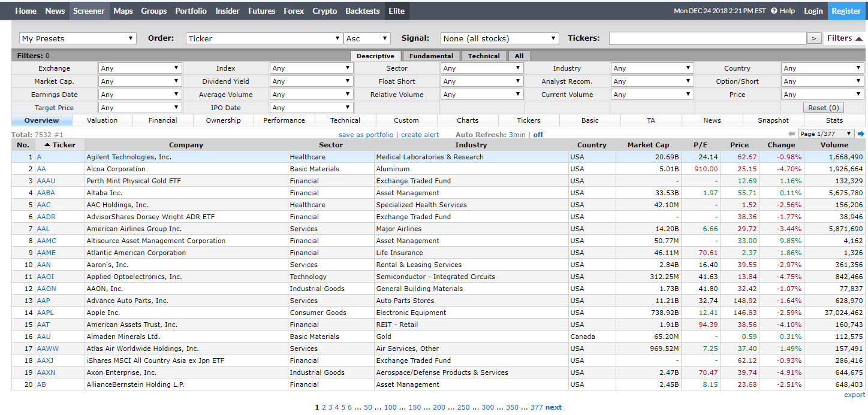This screenshot has width=868, height=415.
Task: Click the AllianceBernstein Holding L.P. cell
Action: pos(186,384)
